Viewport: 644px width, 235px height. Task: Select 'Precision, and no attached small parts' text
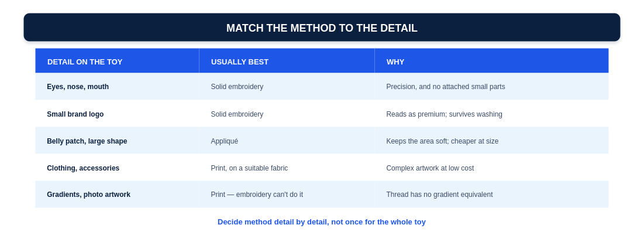[446, 86]
